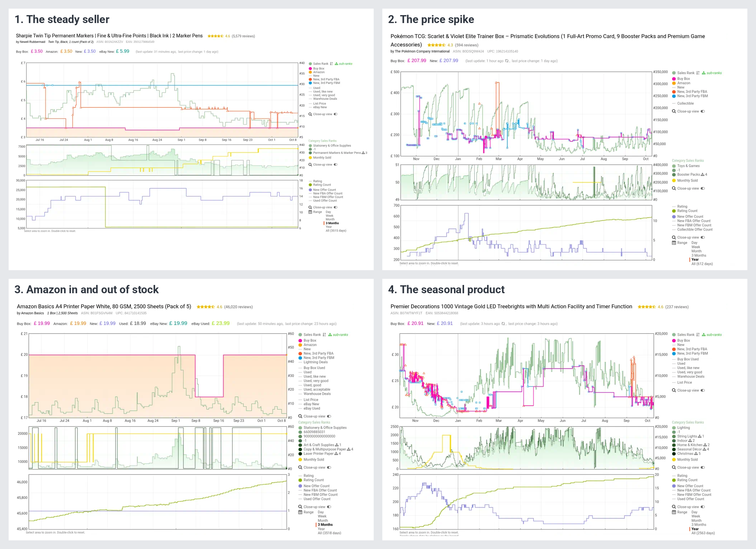Click the refresh icon beside Treebrights last update

503,323
